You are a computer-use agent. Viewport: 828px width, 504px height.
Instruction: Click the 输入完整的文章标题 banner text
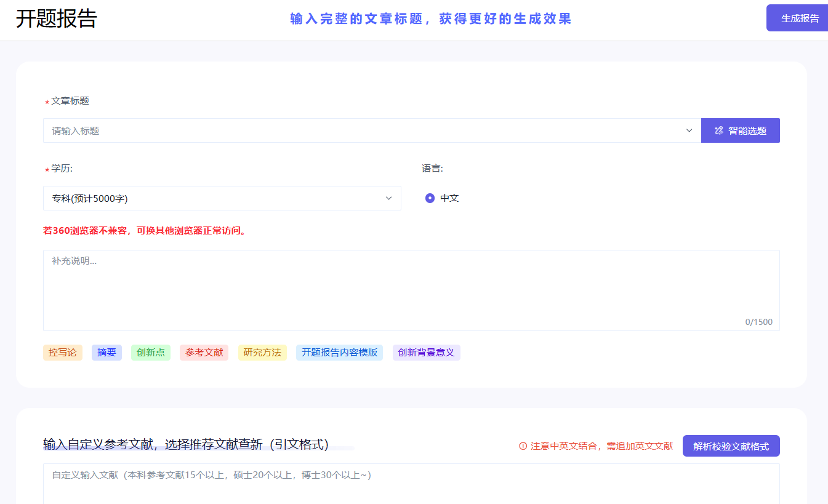pyautogui.click(x=431, y=19)
